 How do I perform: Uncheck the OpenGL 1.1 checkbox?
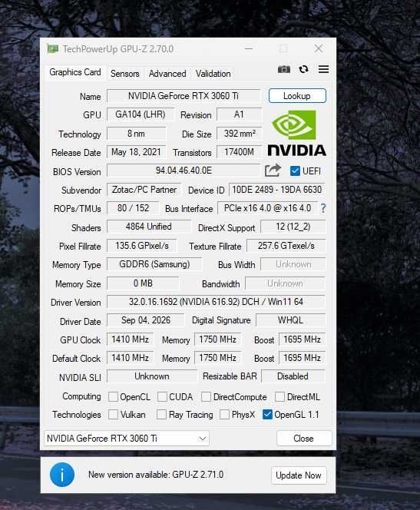pyautogui.click(x=267, y=415)
